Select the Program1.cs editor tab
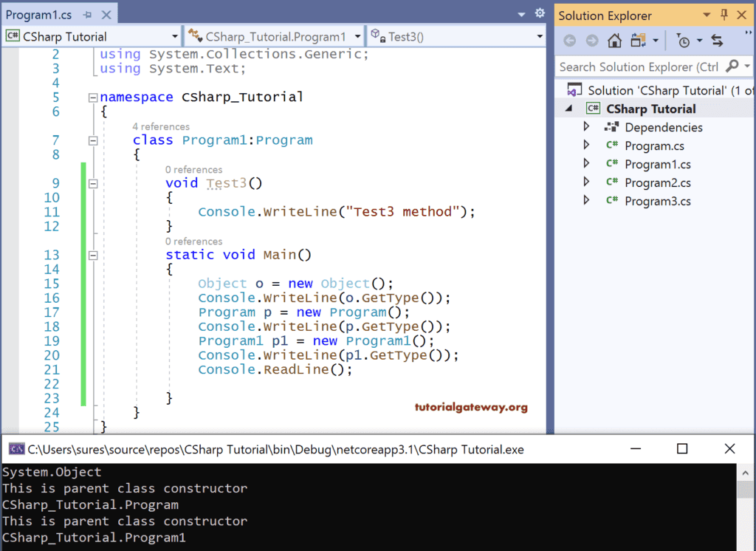756x551 pixels. 41,15
